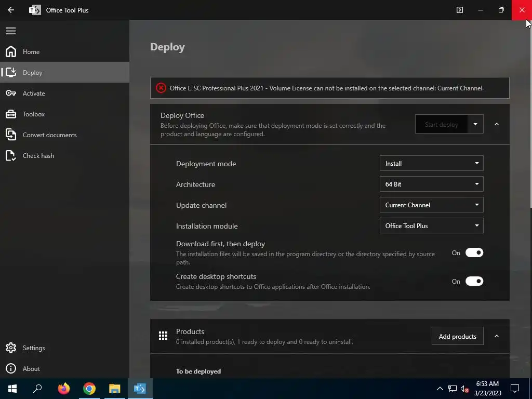Show hidden system tray icons
Image resolution: width=532 pixels, height=399 pixels.
[440, 389]
